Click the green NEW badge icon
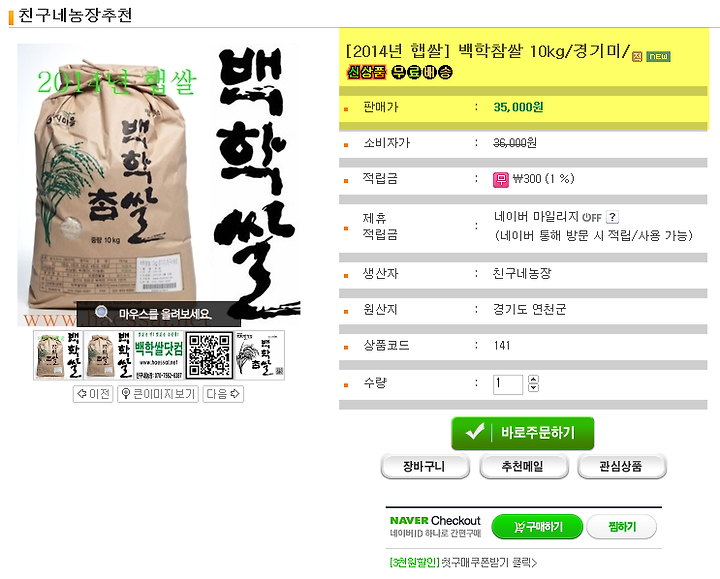Screen dimensions: 720x579 658,56
